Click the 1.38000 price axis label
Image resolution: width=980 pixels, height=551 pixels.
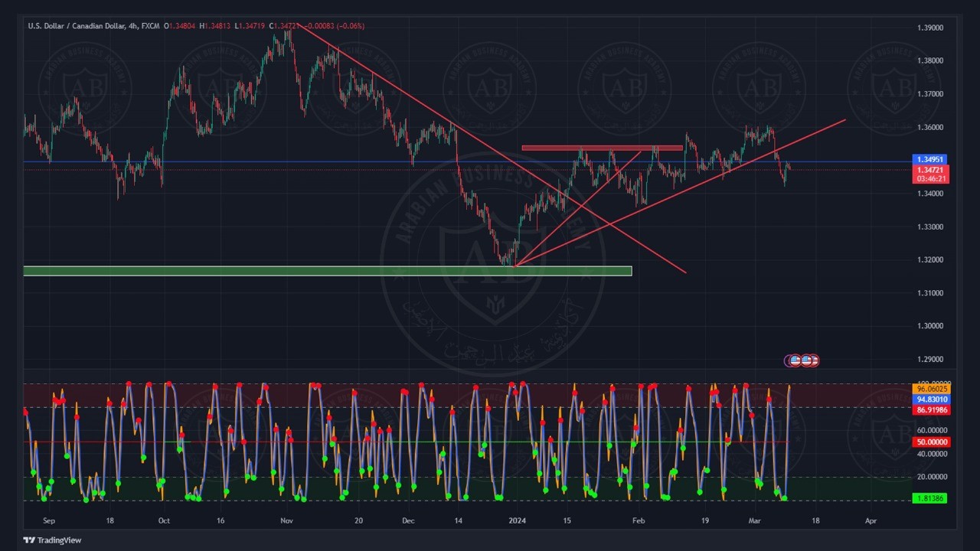click(x=929, y=60)
